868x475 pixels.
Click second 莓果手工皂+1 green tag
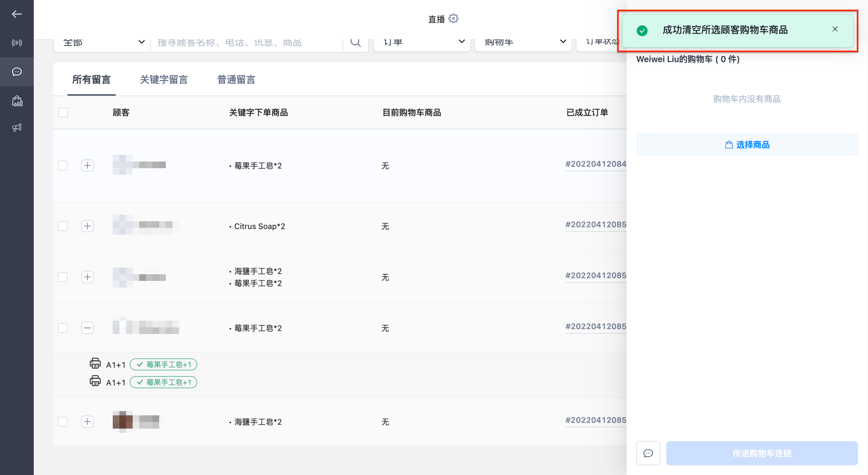(163, 382)
